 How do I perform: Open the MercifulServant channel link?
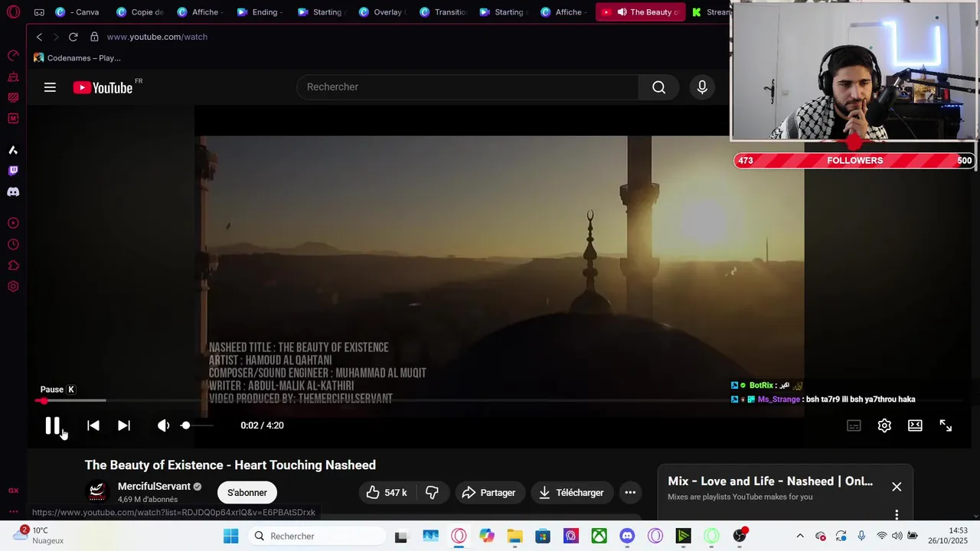(x=154, y=487)
